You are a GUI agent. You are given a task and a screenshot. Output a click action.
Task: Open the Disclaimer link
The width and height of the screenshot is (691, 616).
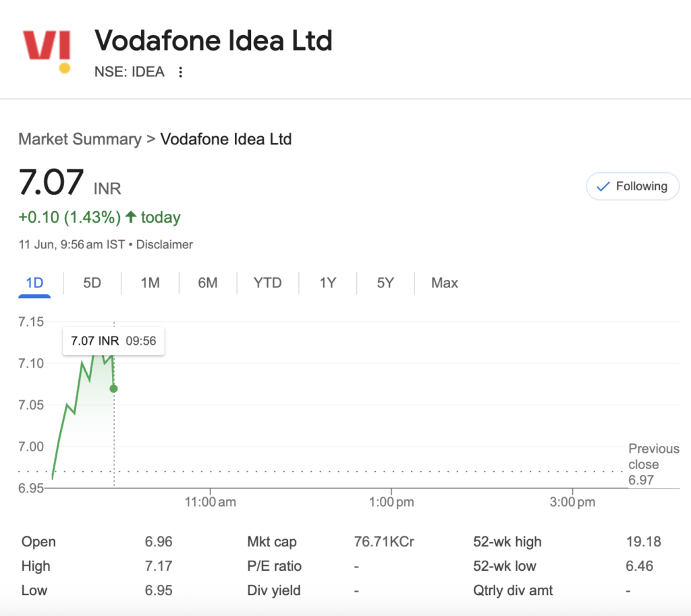coord(165,244)
